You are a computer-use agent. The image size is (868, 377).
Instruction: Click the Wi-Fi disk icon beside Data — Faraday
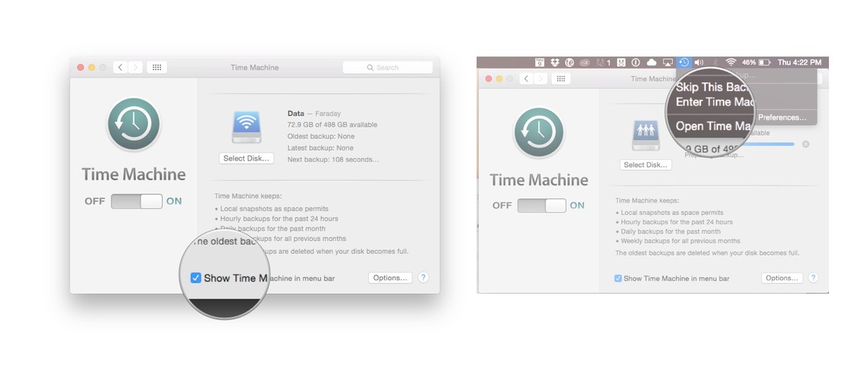tap(246, 126)
